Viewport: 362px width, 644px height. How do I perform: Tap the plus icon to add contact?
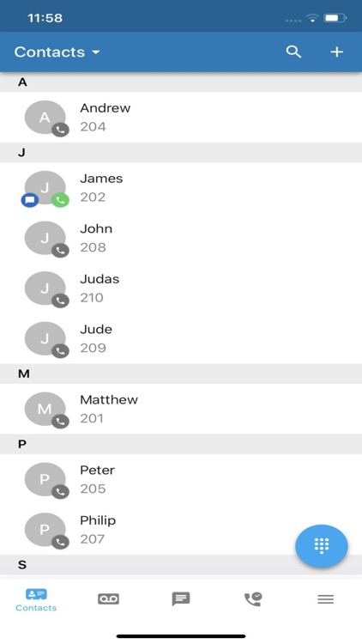click(336, 52)
